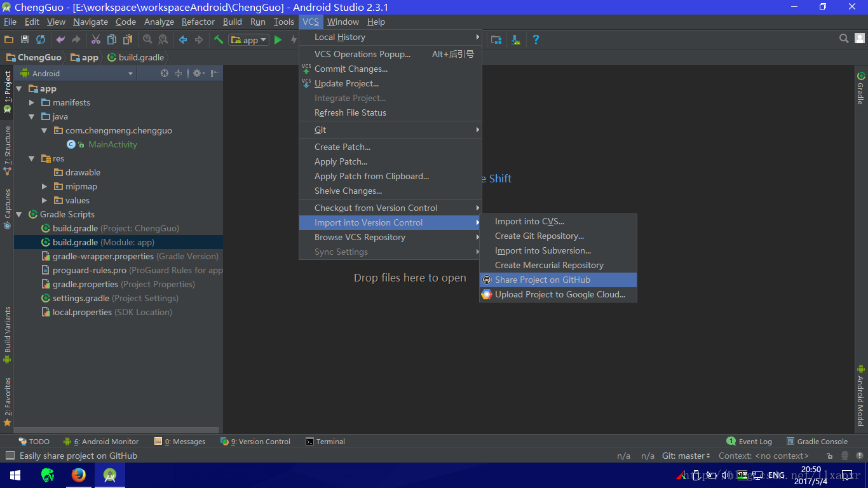This screenshot has height=488, width=868.
Task: Click the Save All toolbar icon
Action: coord(25,39)
